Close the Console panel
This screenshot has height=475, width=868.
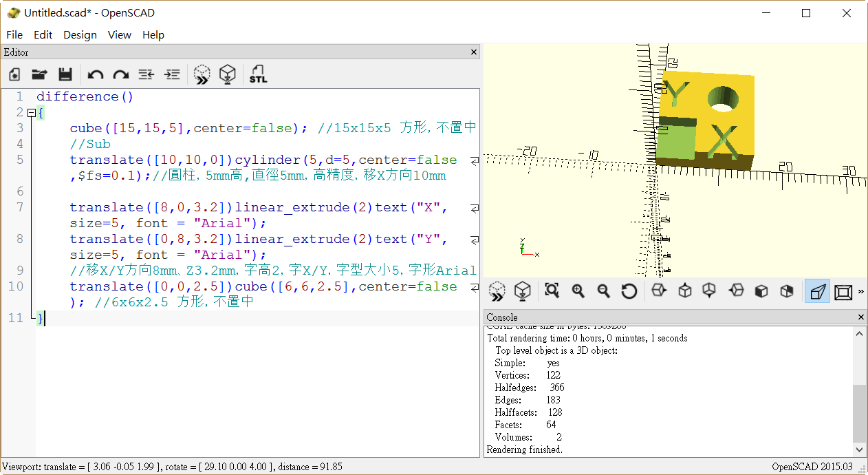pyautogui.click(x=861, y=317)
